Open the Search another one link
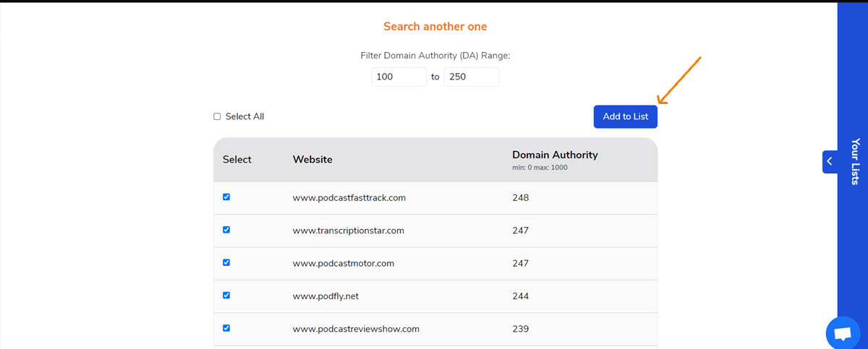This screenshot has height=349, width=868. (x=435, y=27)
